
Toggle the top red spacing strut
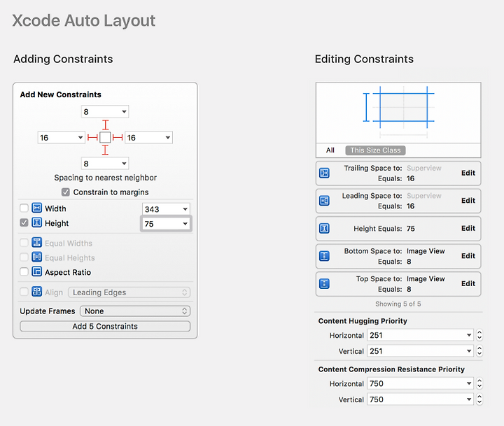pos(105,125)
